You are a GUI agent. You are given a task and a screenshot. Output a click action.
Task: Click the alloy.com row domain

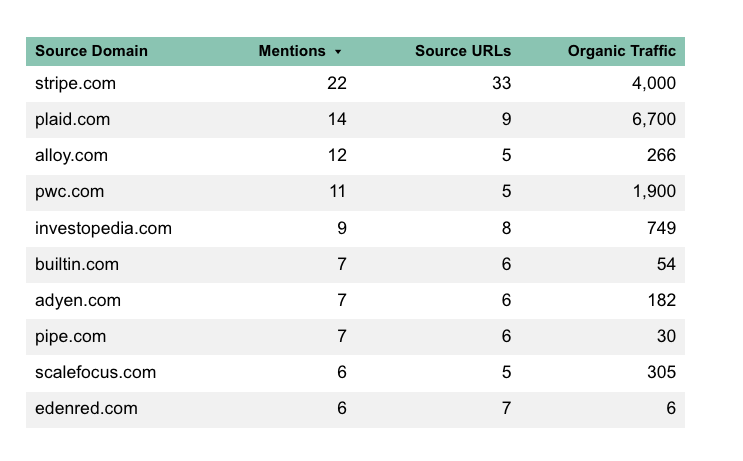(72, 156)
